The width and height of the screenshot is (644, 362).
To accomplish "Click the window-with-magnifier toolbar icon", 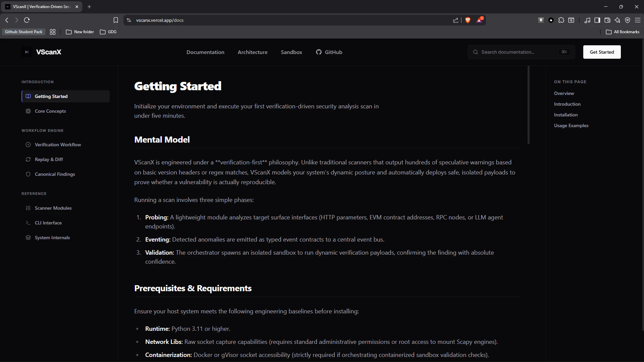I will click(571, 20).
